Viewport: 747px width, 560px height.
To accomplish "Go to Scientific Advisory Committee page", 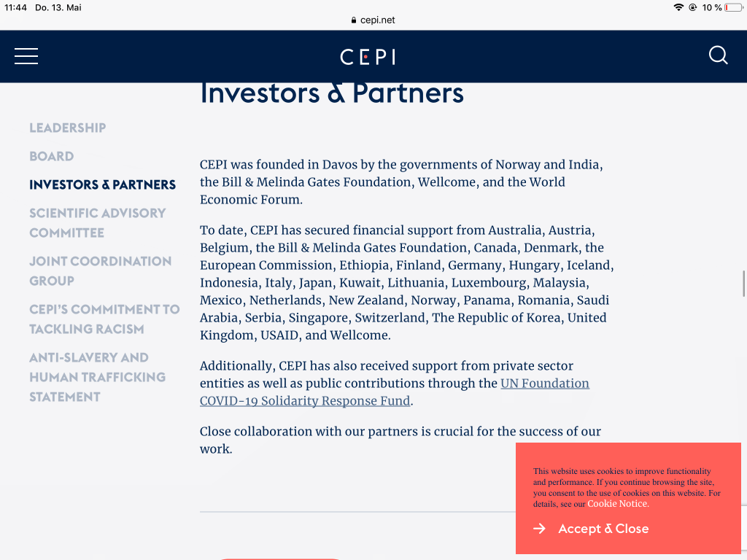I will coord(97,222).
